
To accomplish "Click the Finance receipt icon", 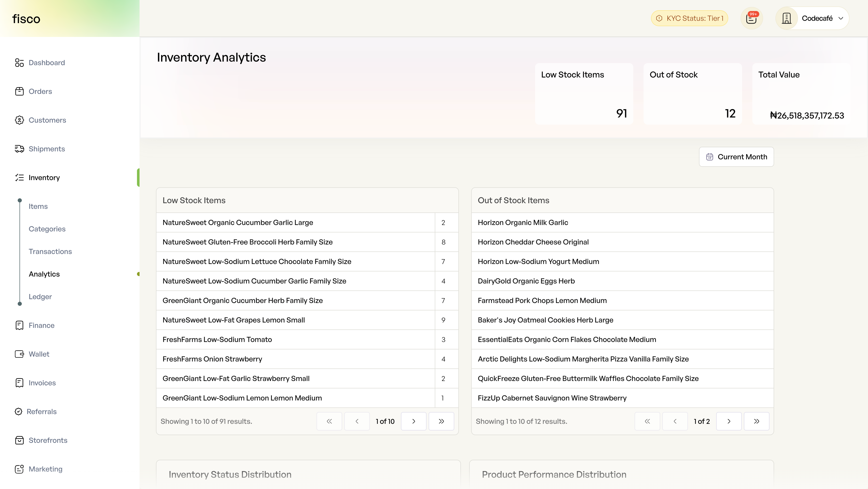I will [19, 325].
